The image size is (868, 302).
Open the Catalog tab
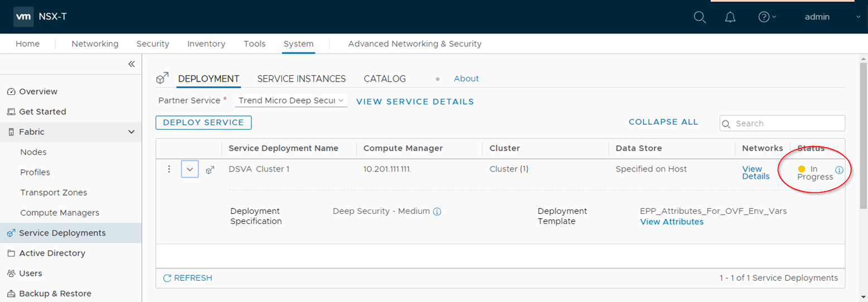385,79
